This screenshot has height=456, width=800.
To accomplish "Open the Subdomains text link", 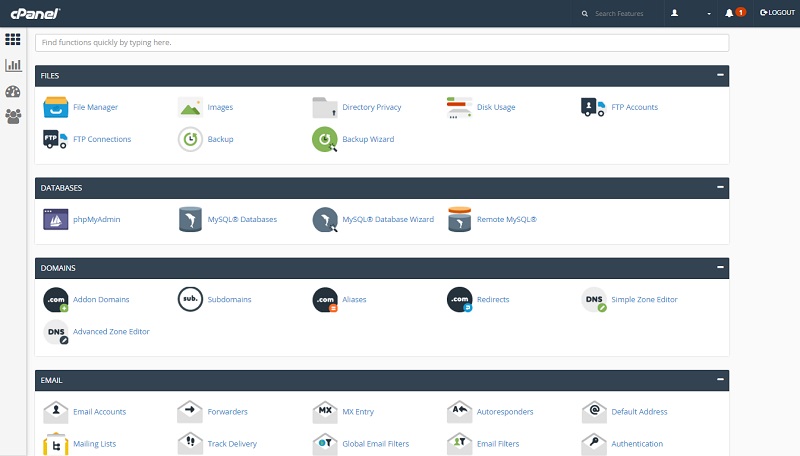I will [229, 299].
